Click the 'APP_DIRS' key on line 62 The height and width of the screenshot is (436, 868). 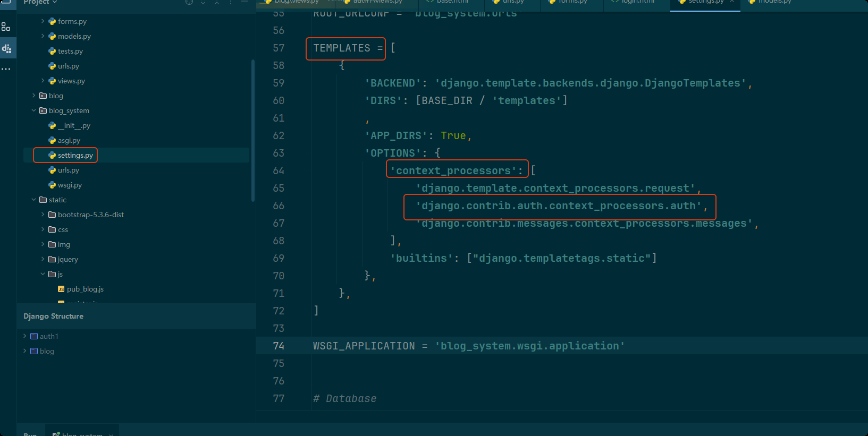396,135
